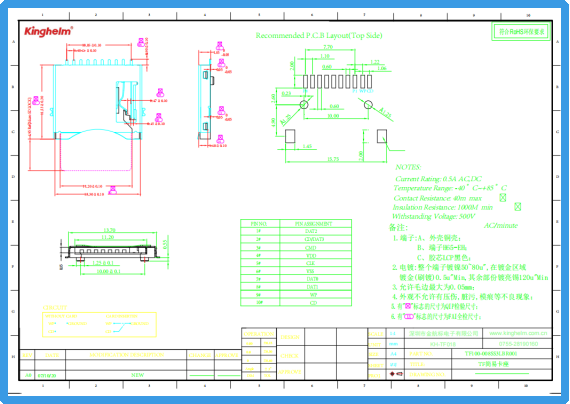This screenshot has width=570, height=404.
Task: Click the left round locating hole in PCB layout
Action: 304,105
